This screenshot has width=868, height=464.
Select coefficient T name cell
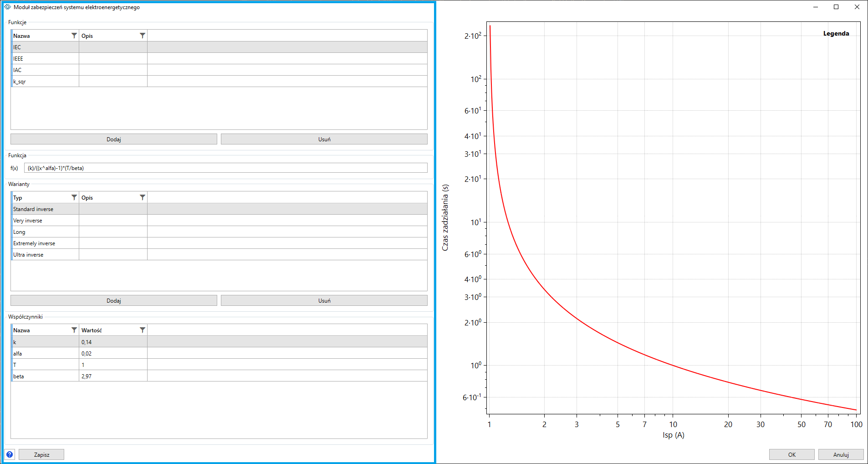click(x=45, y=365)
